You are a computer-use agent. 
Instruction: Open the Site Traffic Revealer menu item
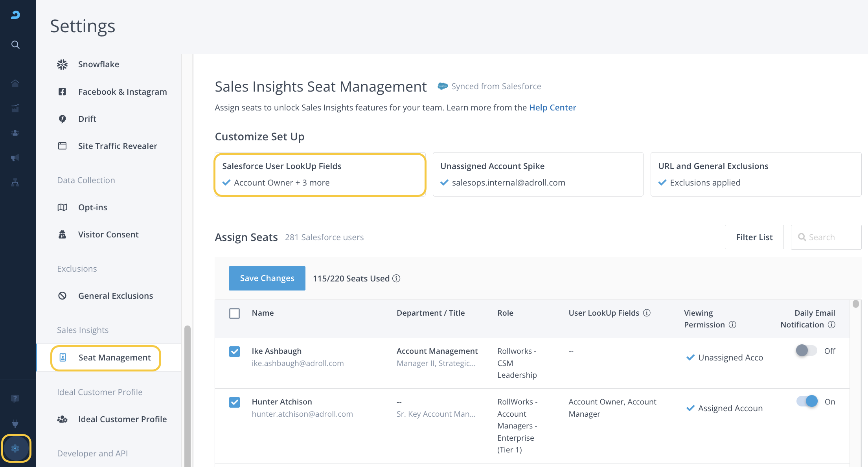[x=117, y=146]
